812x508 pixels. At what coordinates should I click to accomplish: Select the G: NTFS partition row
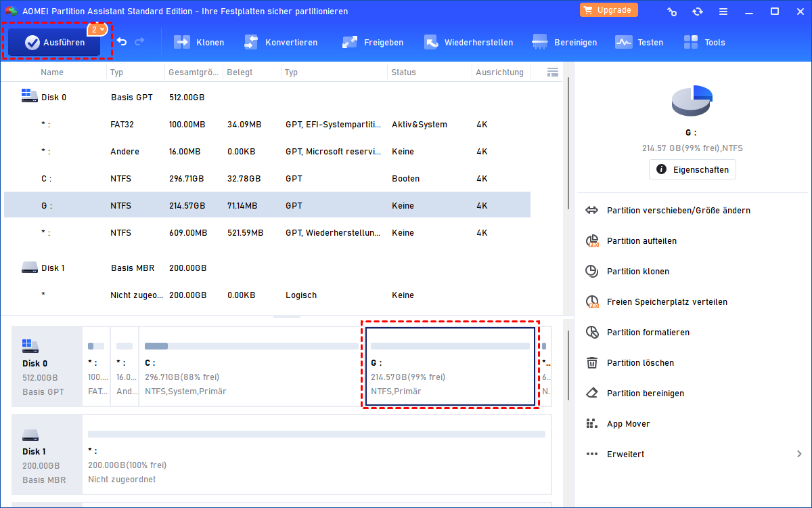pyautogui.click(x=267, y=206)
